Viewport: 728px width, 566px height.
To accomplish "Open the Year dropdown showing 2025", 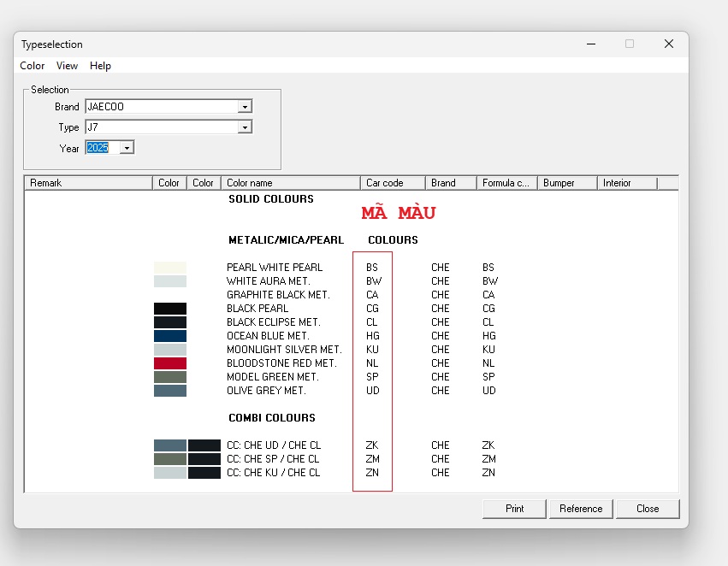I will coord(127,148).
